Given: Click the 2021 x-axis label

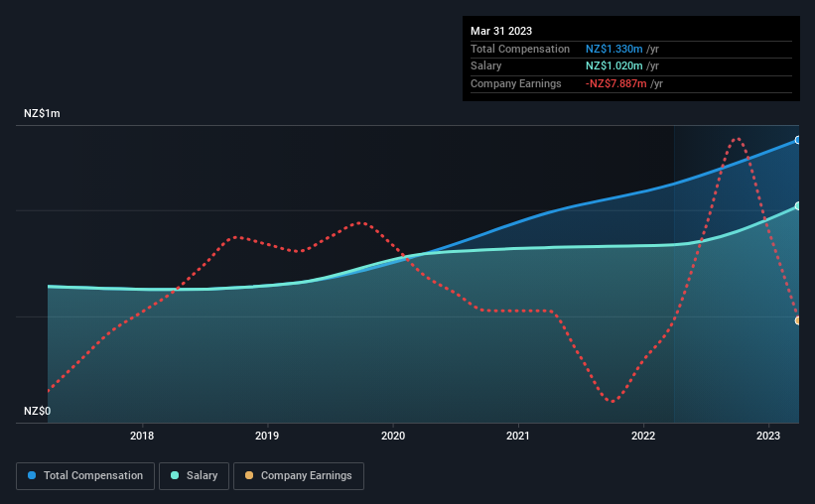Looking at the screenshot, I should point(518,436).
